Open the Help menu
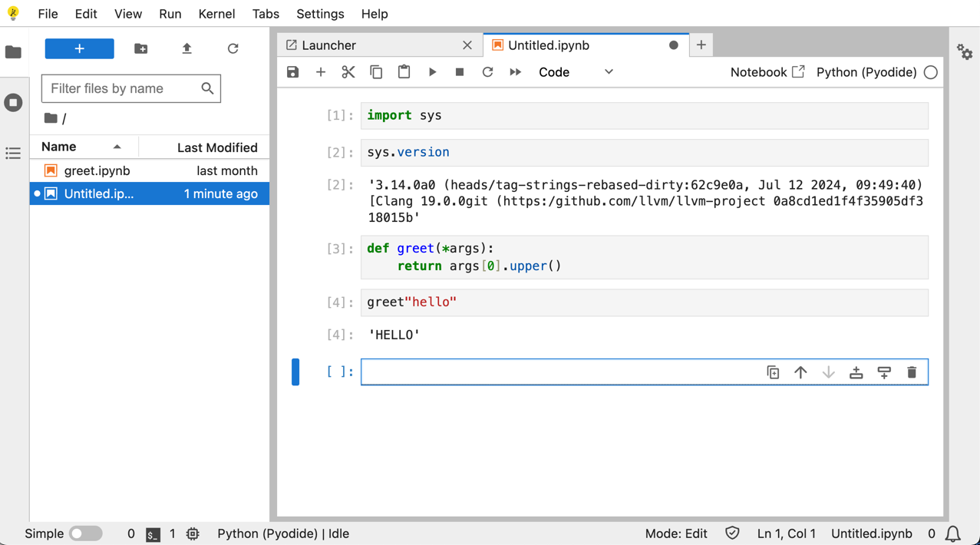 tap(375, 14)
